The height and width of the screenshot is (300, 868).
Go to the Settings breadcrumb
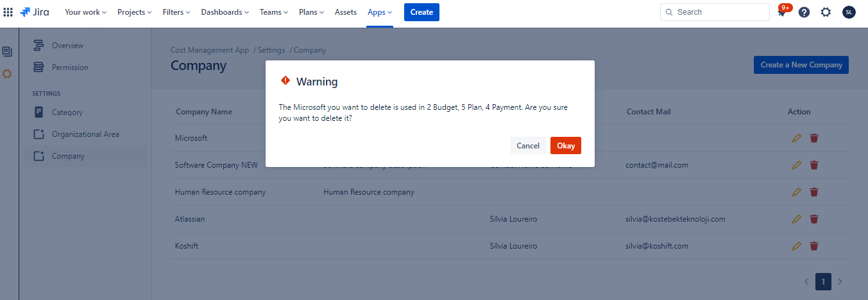(x=271, y=50)
